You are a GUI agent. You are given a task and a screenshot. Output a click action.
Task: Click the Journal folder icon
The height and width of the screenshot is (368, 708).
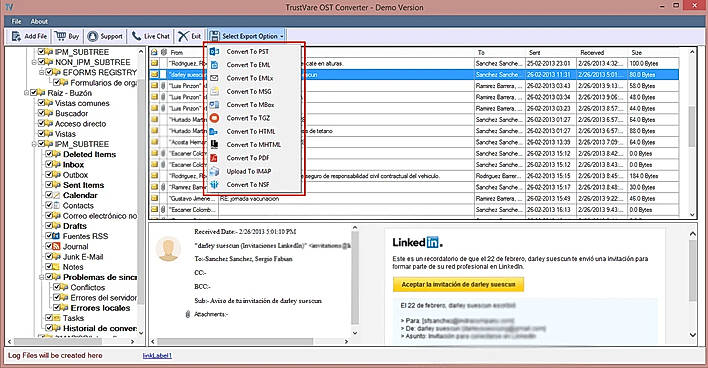click(56, 247)
